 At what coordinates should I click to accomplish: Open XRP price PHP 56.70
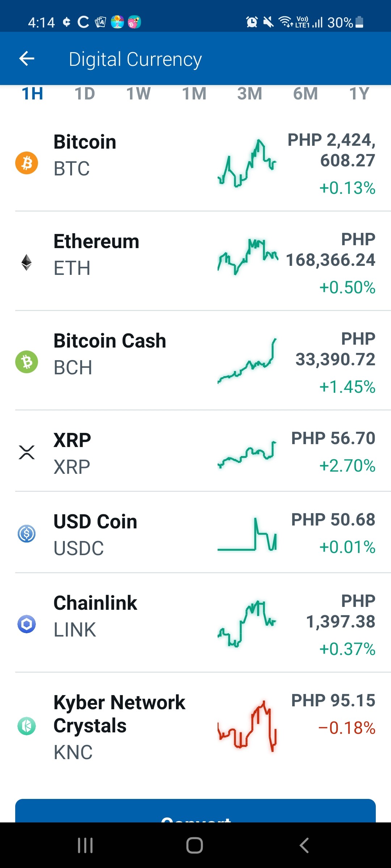coord(333,438)
